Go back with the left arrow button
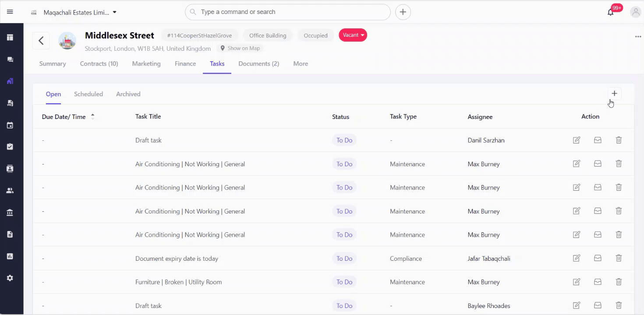Image resolution: width=644 pixels, height=315 pixels. [41, 41]
